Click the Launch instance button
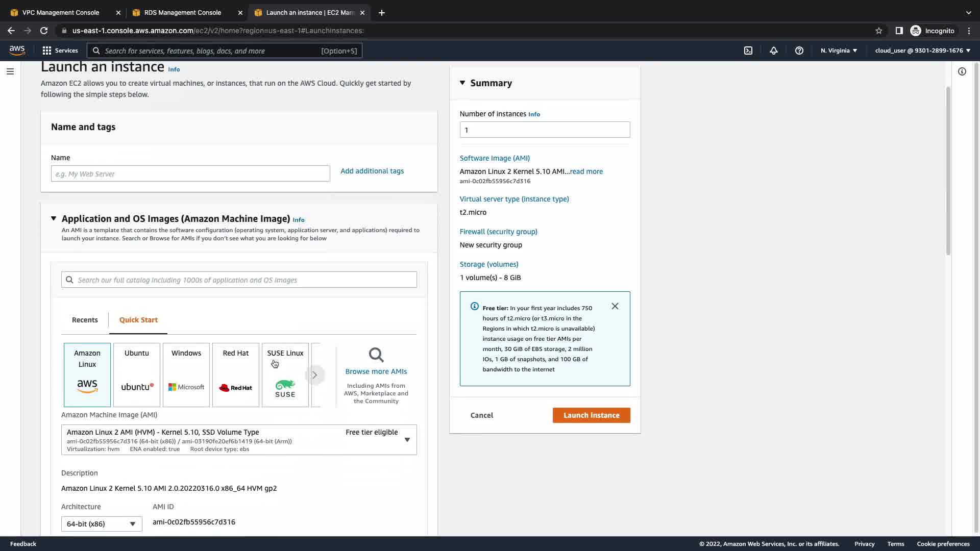 pos(591,415)
